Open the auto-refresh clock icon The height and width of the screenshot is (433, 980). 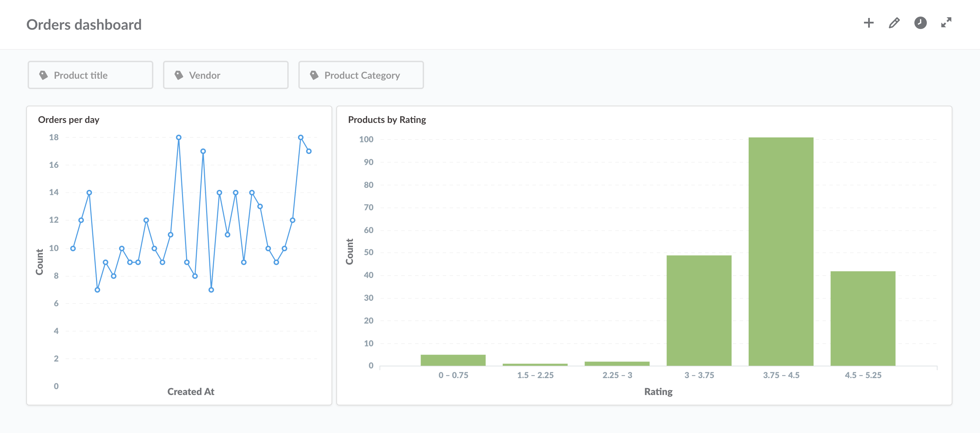[x=920, y=23]
